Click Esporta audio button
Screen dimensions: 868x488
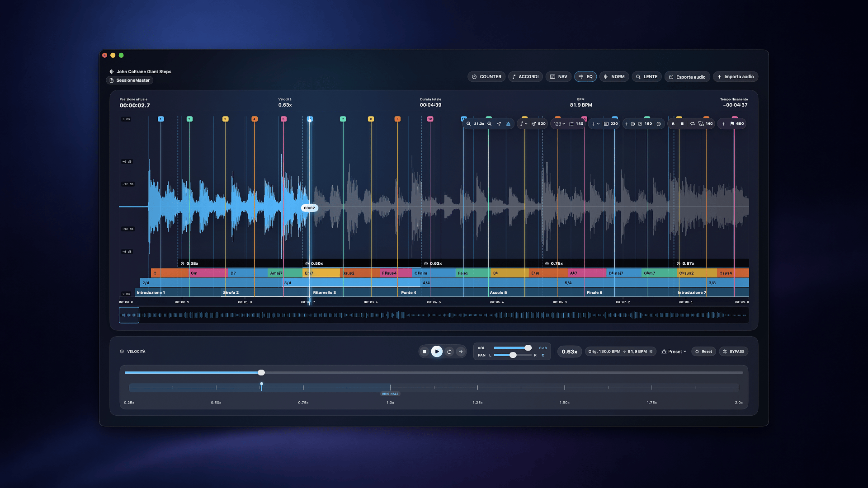pyautogui.click(x=687, y=77)
